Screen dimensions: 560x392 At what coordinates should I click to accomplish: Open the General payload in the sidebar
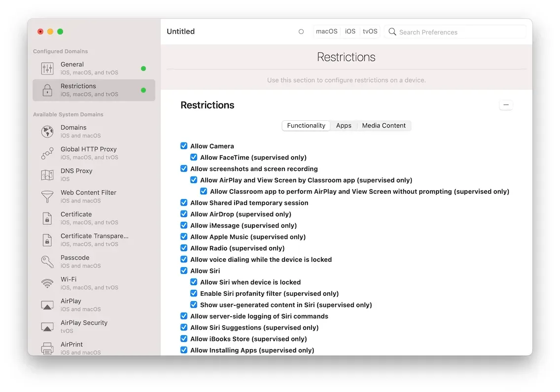pos(47,68)
